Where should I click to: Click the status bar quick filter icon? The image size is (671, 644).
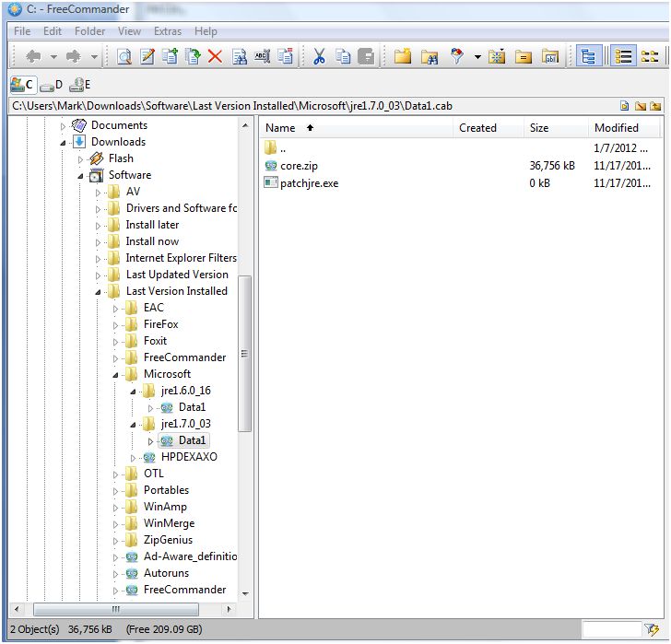(652, 629)
